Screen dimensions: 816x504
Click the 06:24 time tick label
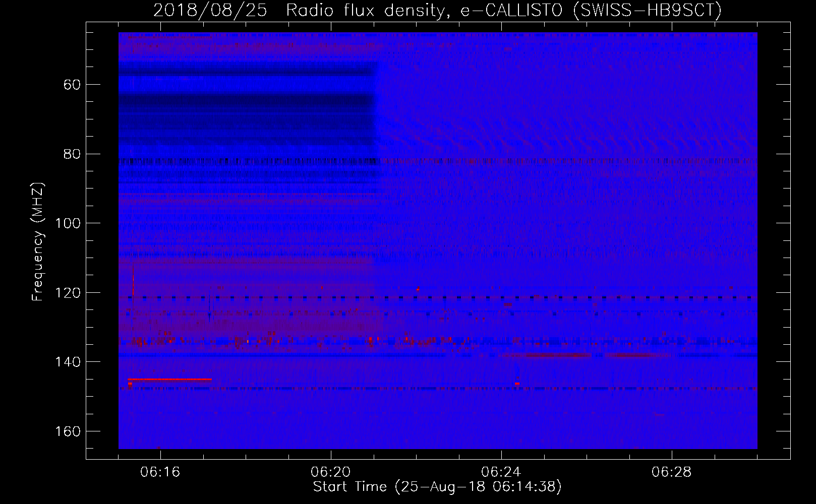pos(501,472)
